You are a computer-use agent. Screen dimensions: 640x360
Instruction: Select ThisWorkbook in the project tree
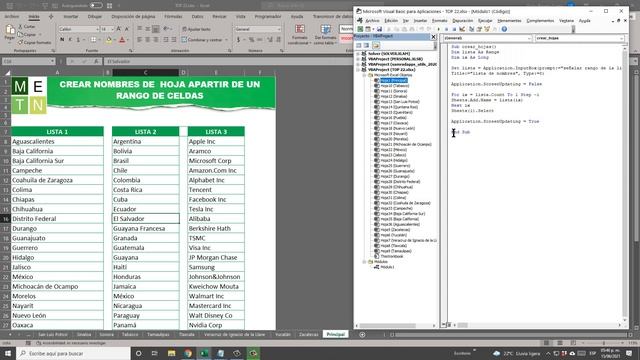(391, 256)
